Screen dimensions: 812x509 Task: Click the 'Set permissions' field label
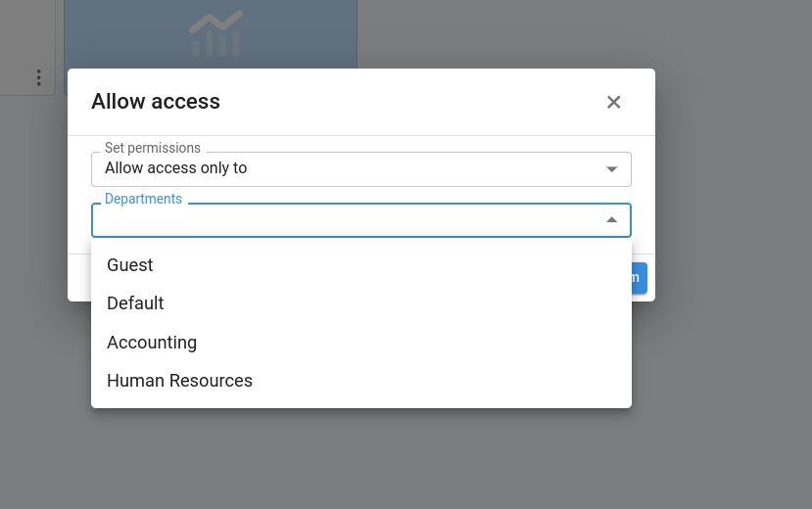(x=153, y=148)
